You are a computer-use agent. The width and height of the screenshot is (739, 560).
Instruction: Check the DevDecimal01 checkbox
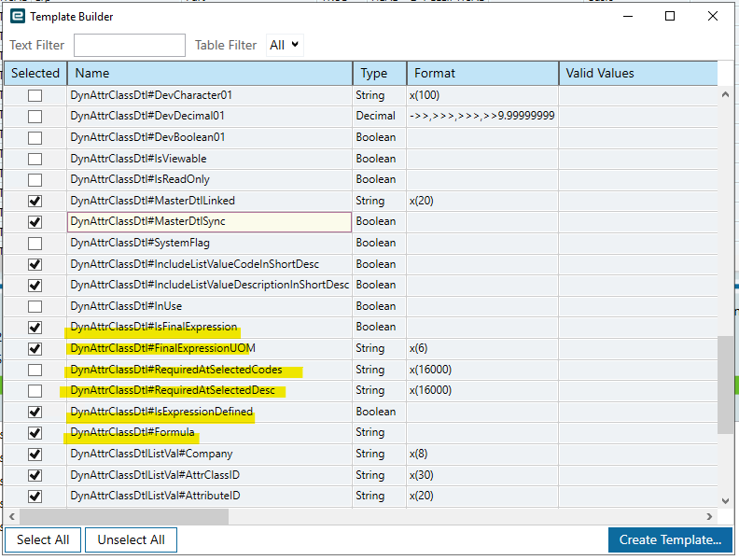tap(35, 117)
